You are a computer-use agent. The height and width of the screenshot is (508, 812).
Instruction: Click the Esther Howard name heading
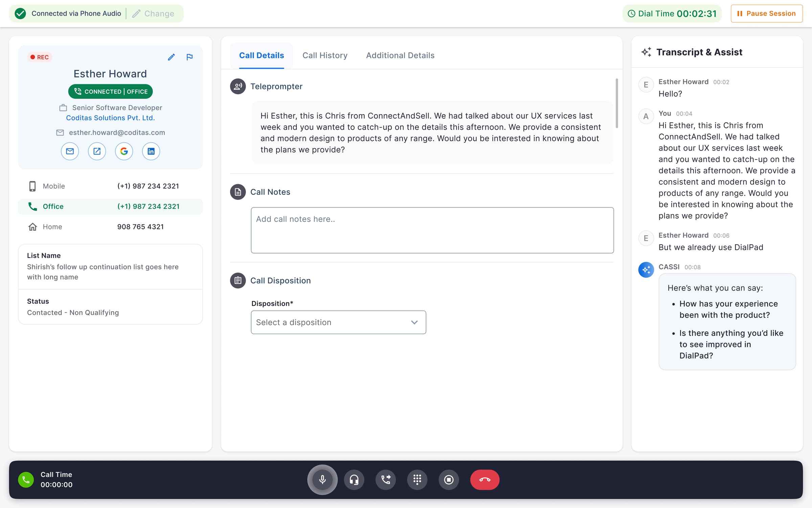pyautogui.click(x=110, y=74)
